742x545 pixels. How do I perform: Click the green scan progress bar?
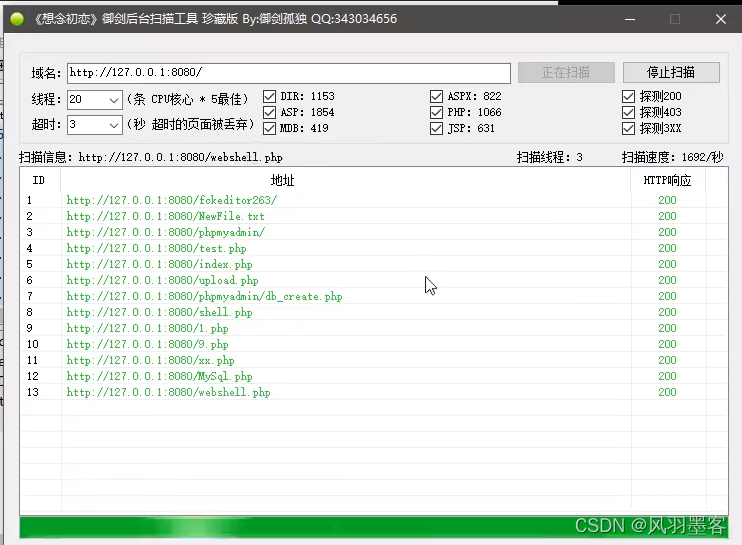click(374, 527)
